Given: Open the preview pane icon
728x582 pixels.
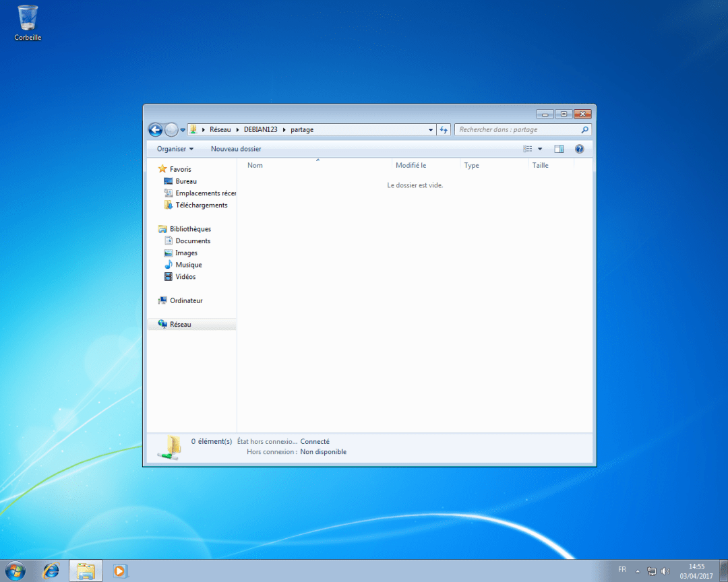Looking at the screenshot, I should click(559, 148).
